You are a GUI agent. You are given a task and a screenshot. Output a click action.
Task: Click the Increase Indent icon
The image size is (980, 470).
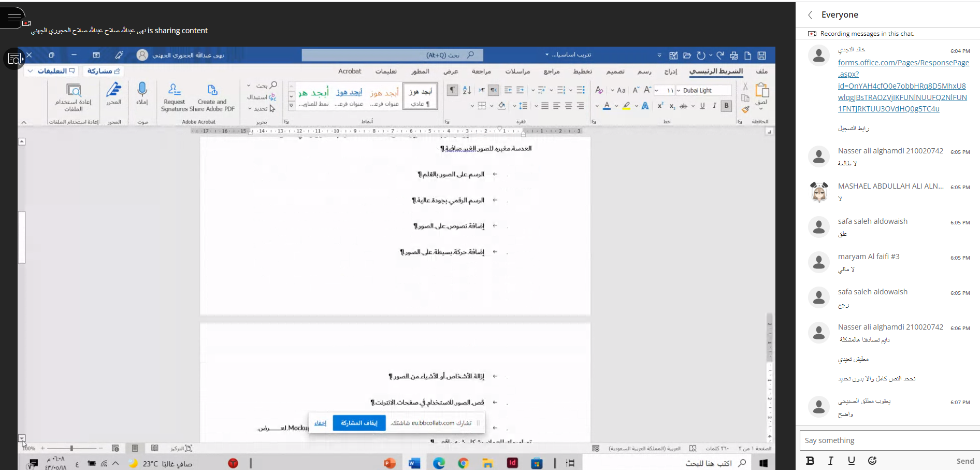tap(508, 90)
